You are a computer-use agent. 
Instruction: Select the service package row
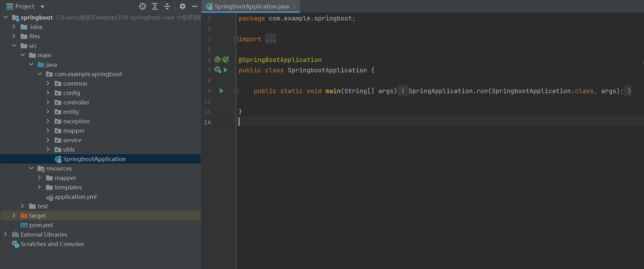[x=100, y=140]
